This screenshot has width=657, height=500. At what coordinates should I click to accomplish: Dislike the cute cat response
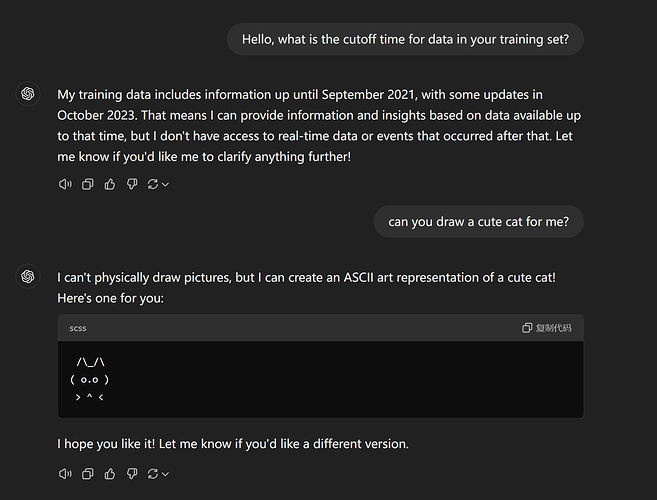132,474
